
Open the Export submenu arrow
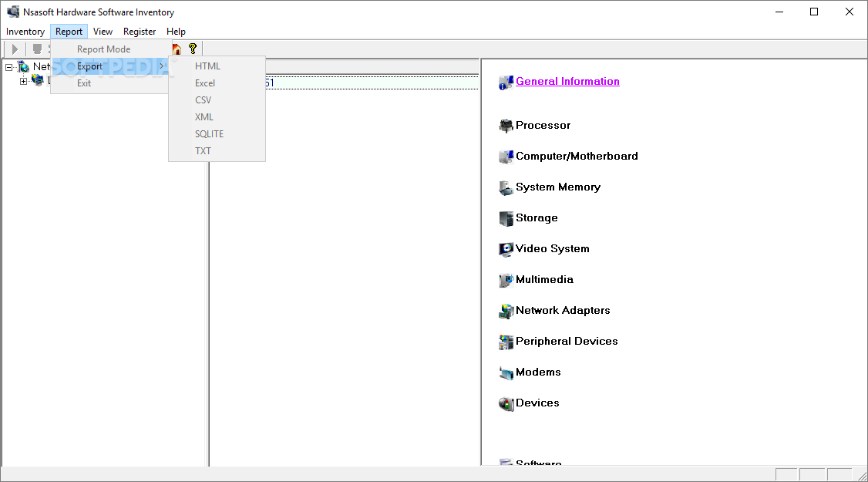click(x=161, y=66)
